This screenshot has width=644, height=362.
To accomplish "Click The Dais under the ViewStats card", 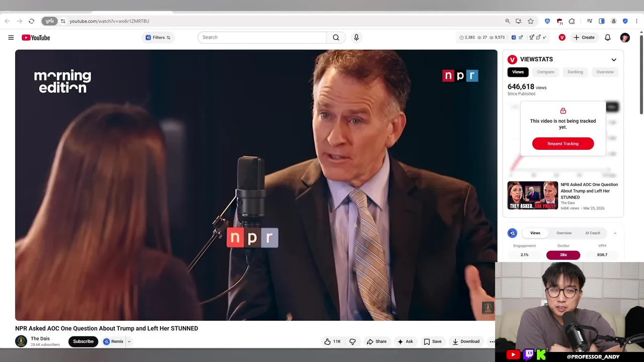I will click(568, 203).
